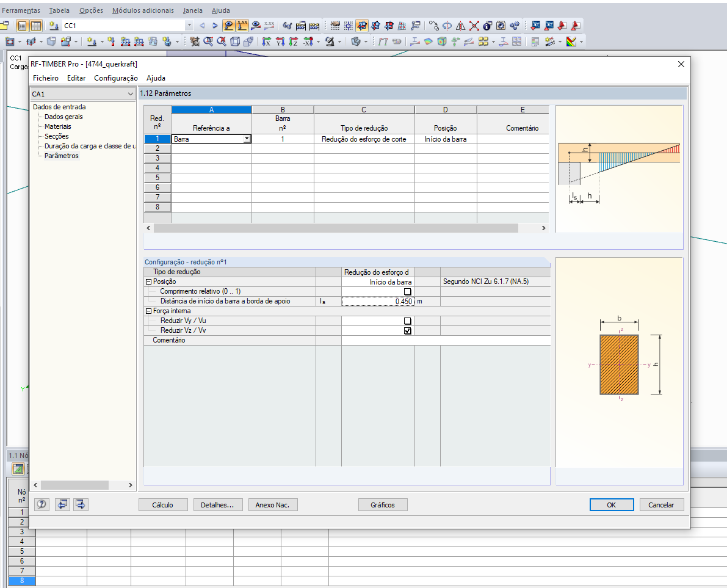Click the rotate objects icon
Screen dimensions: 727x588
pyautogui.click(x=447, y=26)
